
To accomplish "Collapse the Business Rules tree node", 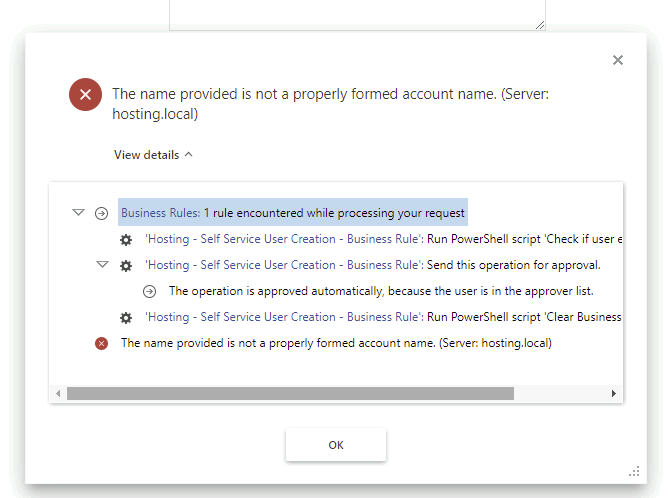I will point(78,213).
